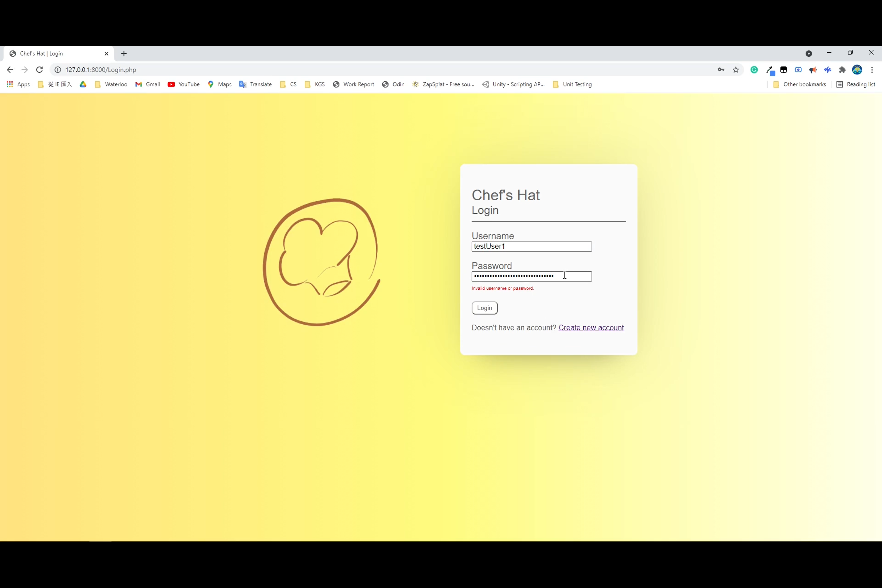The height and width of the screenshot is (588, 882).
Task: Open the Google Translate bookmark
Action: [x=255, y=84]
